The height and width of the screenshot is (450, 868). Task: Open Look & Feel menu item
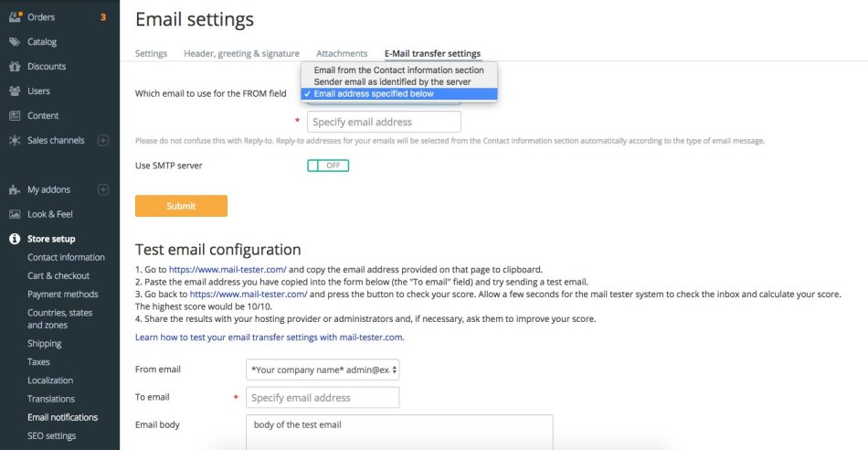coord(50,214)
